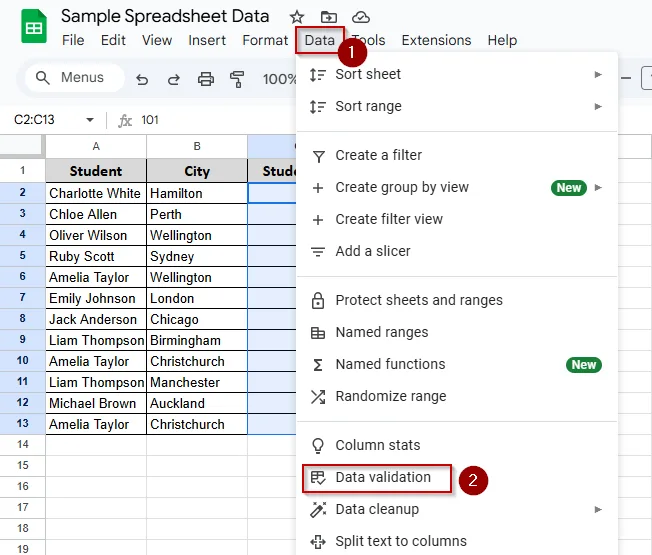Rename the Sample Spreadsheet Data title
The image size is (652, 555).
coord(165,17)
